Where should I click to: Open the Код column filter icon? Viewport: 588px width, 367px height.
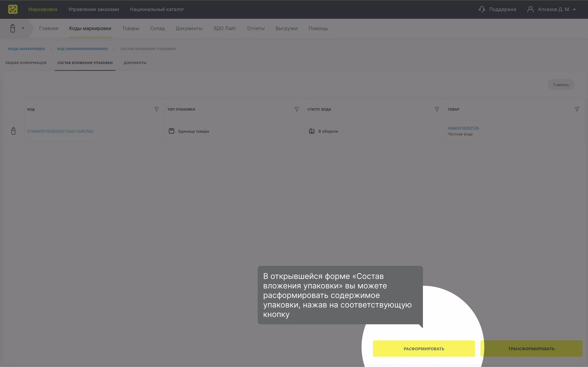[156, 109]
